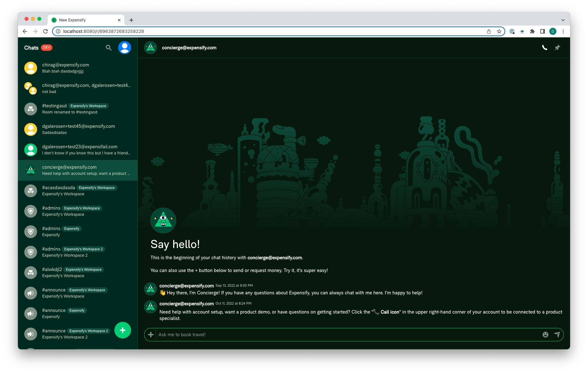Screen dimensions: 588x373
Task: Open the search magnifier in Chats sidebar
Action: [109, 48]
